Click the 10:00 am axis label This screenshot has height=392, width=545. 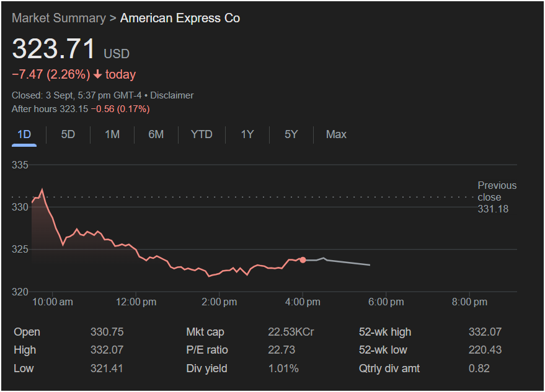pyautogui.click(x=53, y=302)
